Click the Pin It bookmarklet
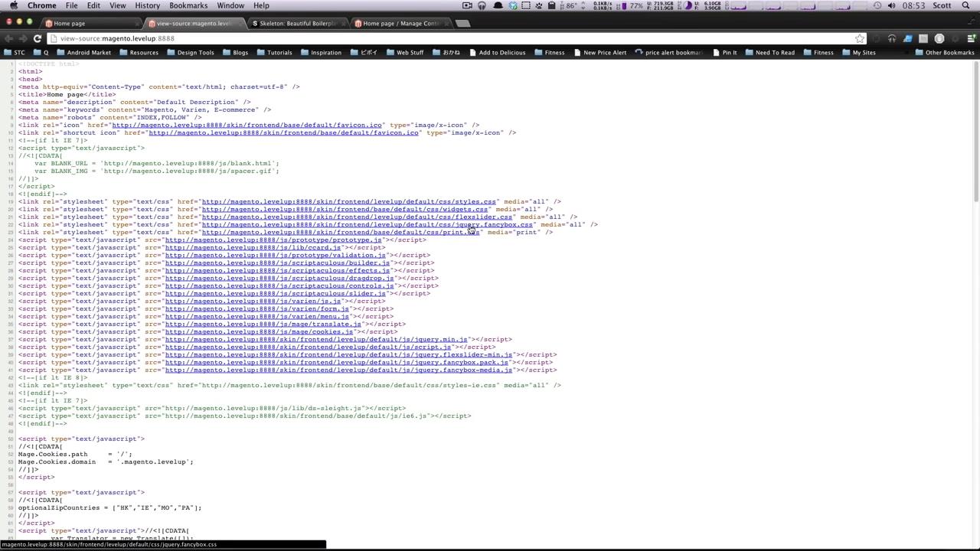This screenshot has height=551, width=980. tap(724, 53)
